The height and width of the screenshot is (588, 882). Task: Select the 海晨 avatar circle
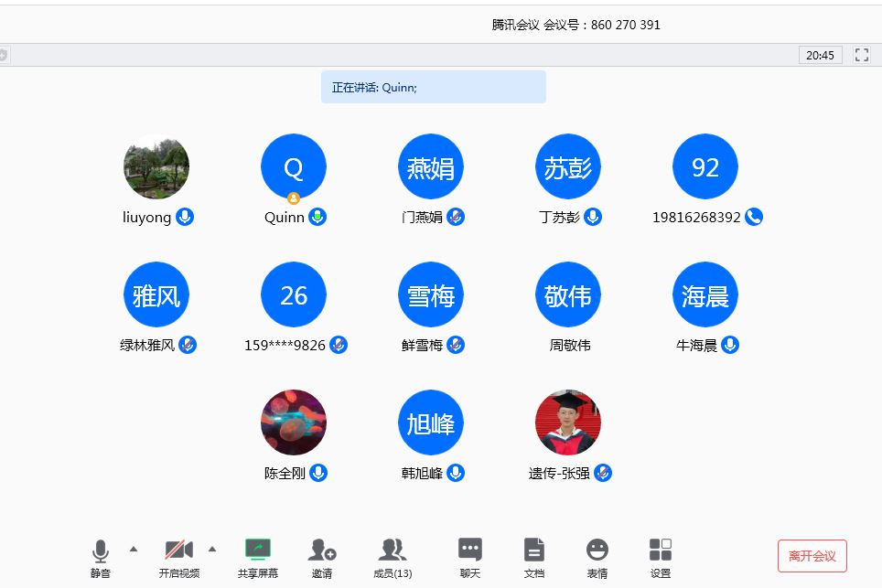click(x=705, y=294)
